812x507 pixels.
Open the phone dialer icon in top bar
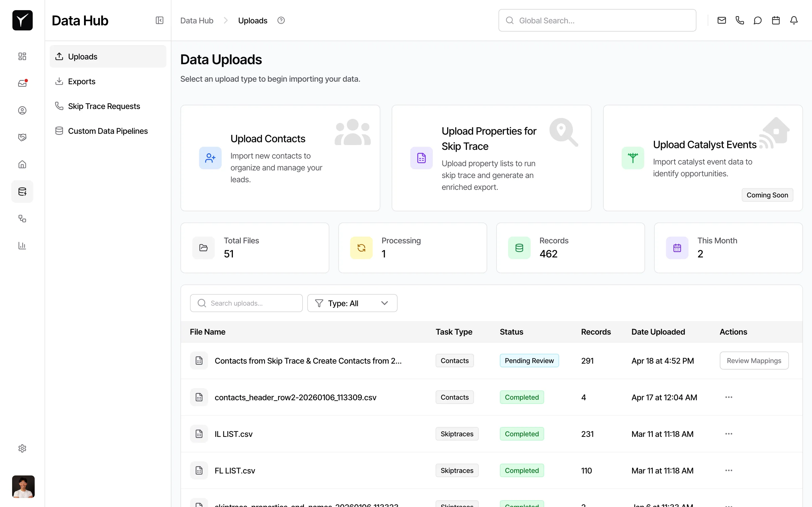[x=740, y=20]
